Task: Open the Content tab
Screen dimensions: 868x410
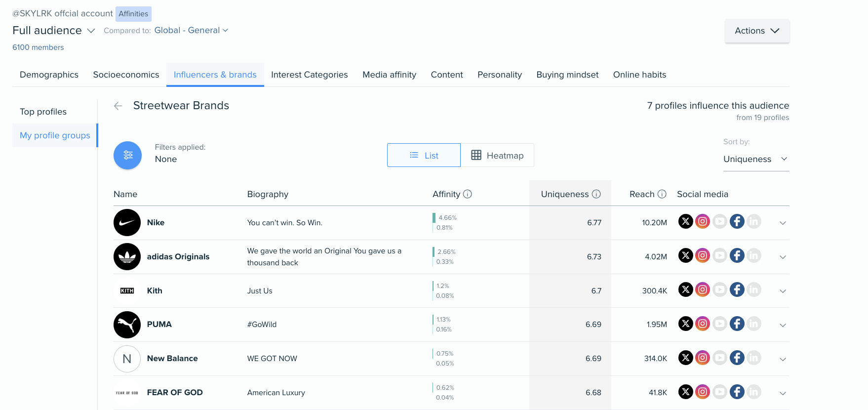Action: click(x=447, y=75)
